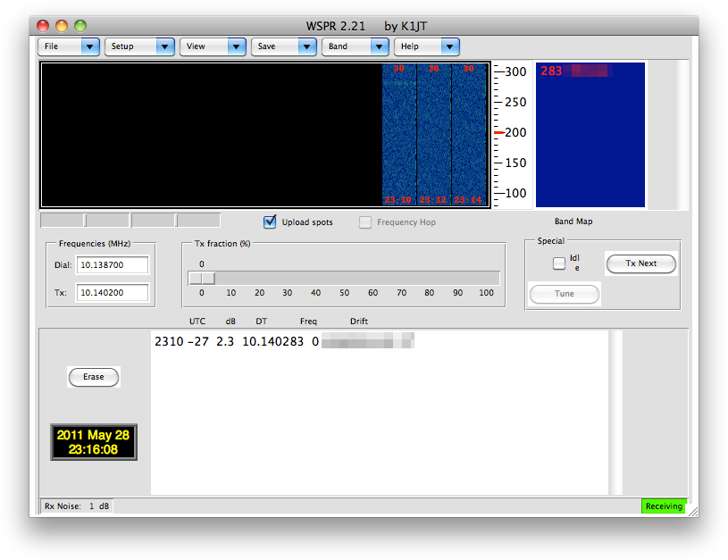The width and height of the screenshot is (728, 560).
Task: Enable the Idle checkbox
Action: [559, 263]
